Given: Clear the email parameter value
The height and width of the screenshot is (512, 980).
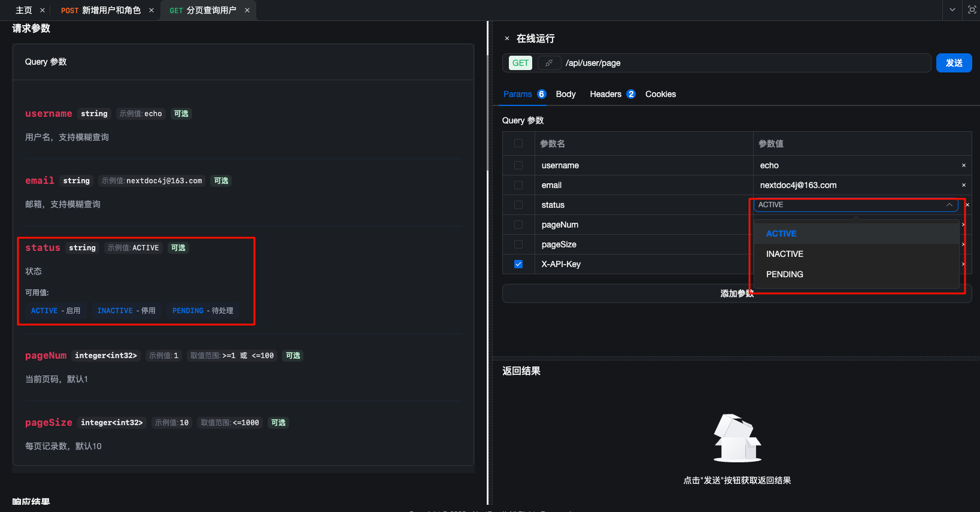Looking at the screenshot, I should point(963,185).
